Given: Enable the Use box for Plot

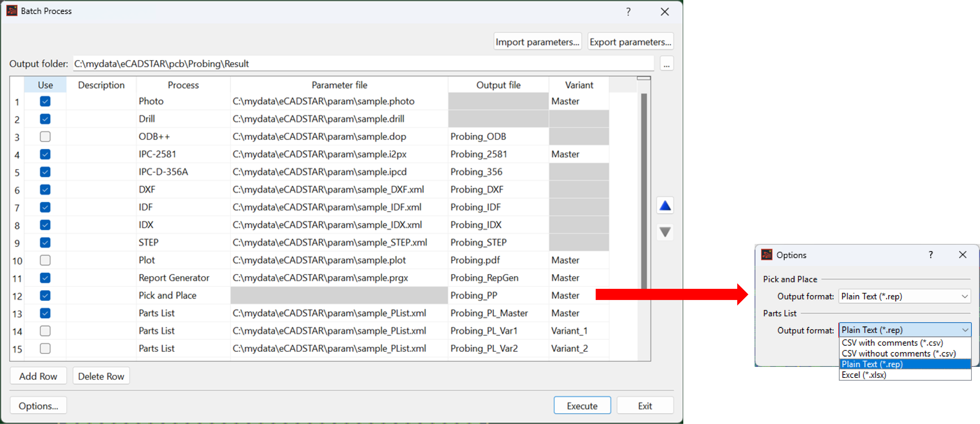Looking at the screenshot, I should point(45,260).
